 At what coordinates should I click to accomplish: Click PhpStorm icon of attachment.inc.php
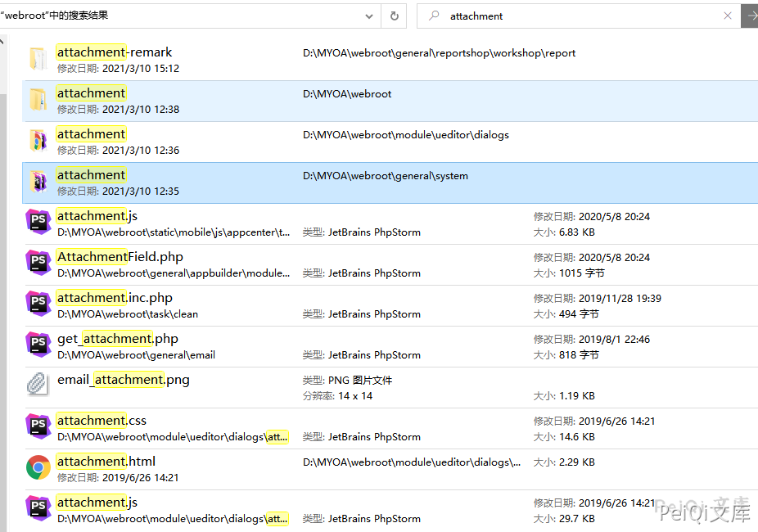point(38,304)
